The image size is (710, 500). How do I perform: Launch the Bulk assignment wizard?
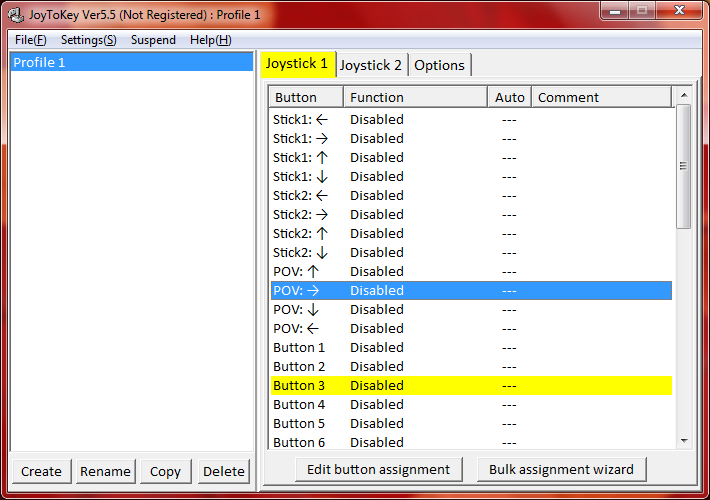561,469
